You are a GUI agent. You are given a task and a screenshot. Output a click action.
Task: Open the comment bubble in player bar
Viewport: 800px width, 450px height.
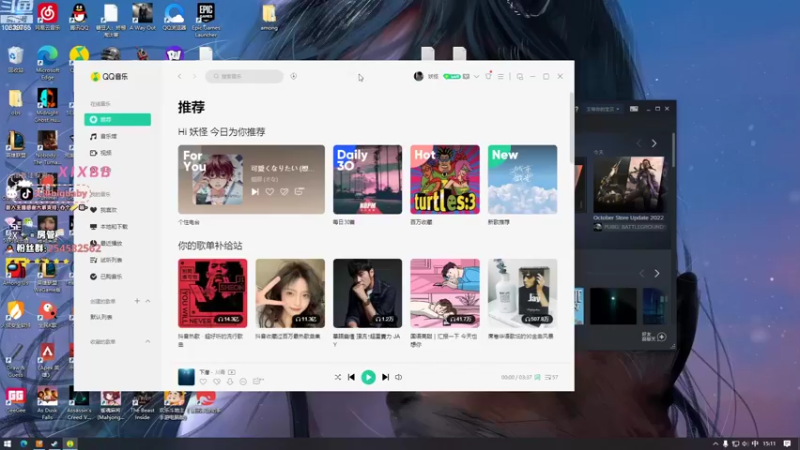243,382
